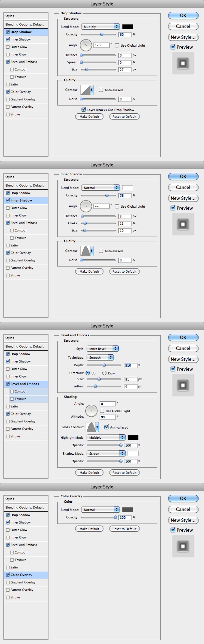This screenshot has width=204, height=644.
Task: Uncheck Layer Knocks Out Drop Shadow
Action: coord(84,109)
